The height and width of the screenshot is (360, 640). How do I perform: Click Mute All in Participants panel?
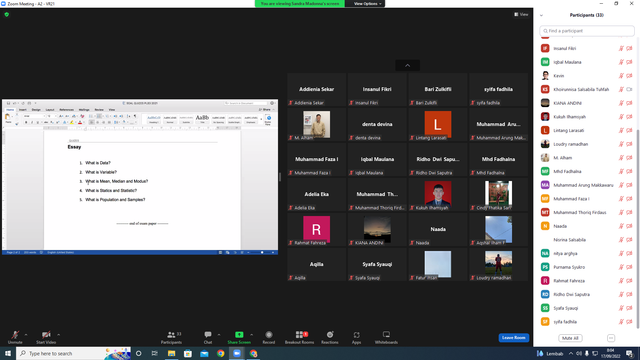[x=570, y=338]
